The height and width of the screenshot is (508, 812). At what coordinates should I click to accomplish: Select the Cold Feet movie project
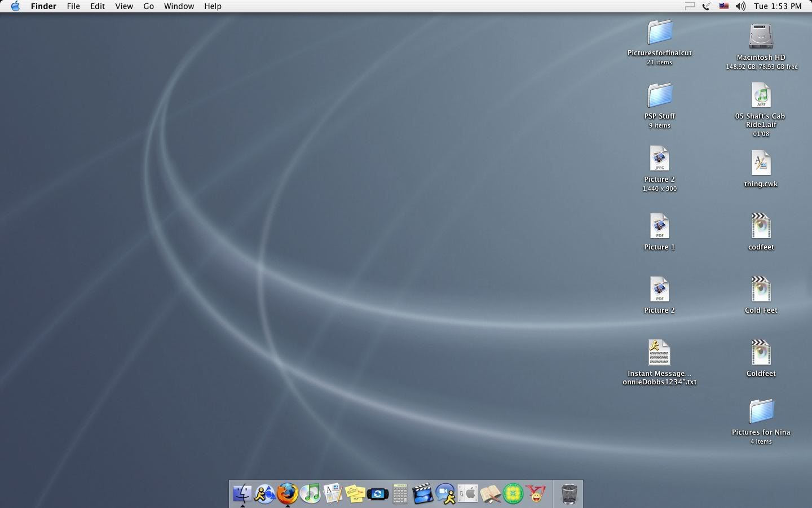pos(761,290)
